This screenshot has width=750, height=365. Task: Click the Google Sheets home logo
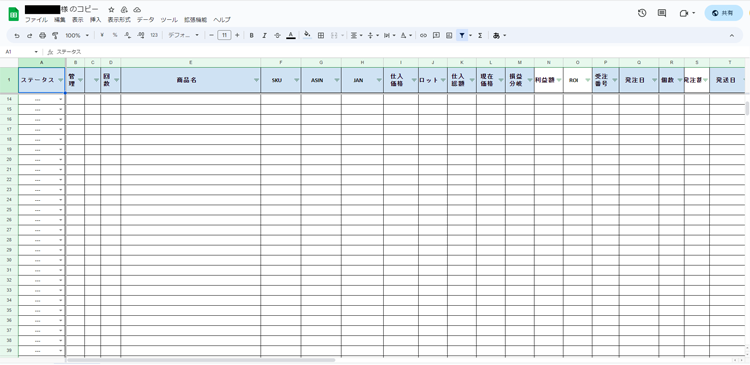pos(13,14)
